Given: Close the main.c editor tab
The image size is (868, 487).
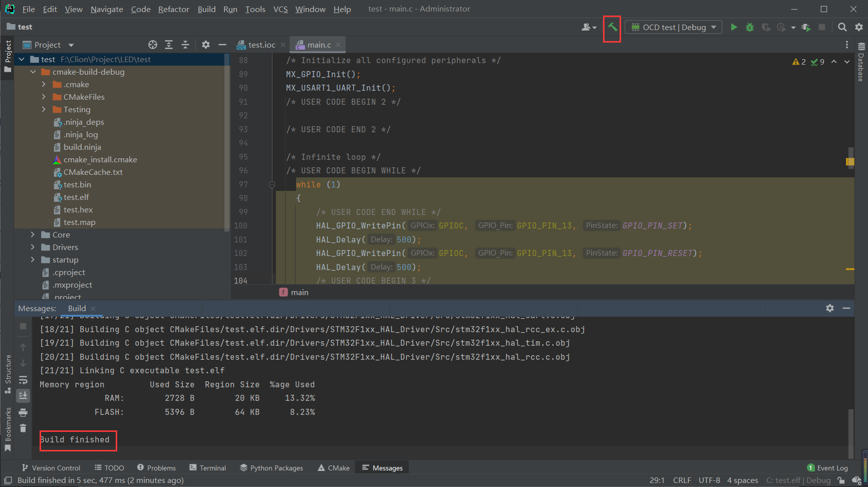Looking at the screenshot, I should point(338,45).
